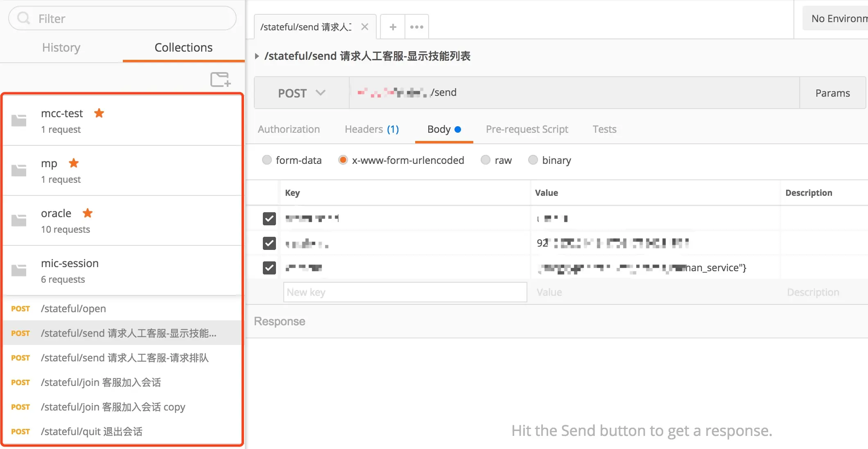Click the mic-session folder icon
This screenshot has width=868, height=449.
pyautogui.click(x=19, y=270)
